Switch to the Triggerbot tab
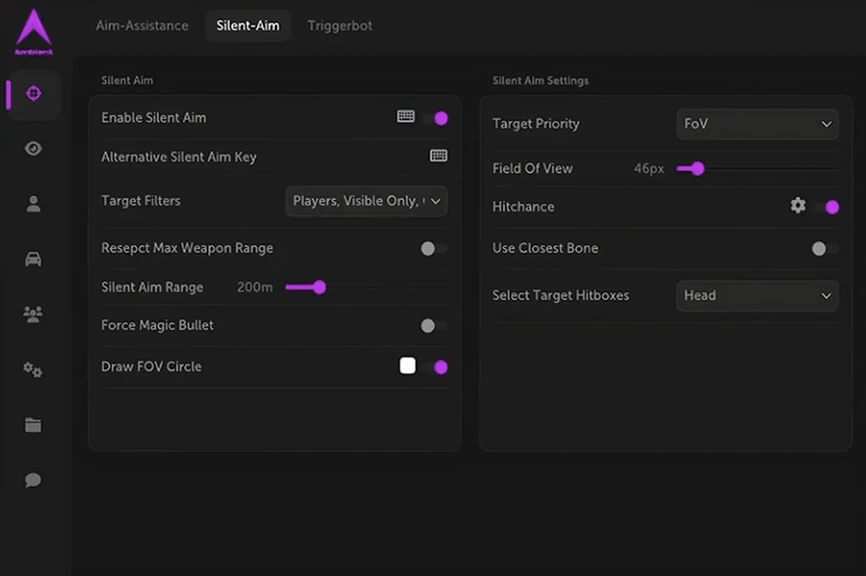 click(x=340, y=26)
